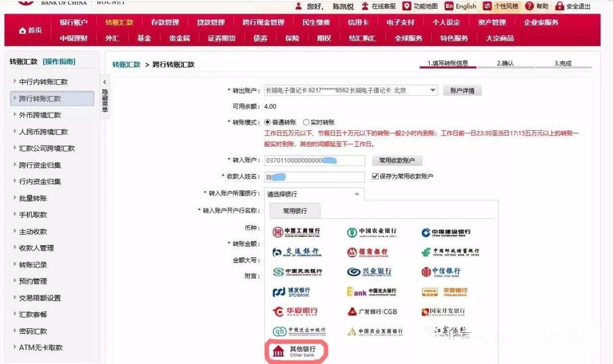Open the 贵金属 menu
This screenshot has height=364, width=613.
pos(179,38)
